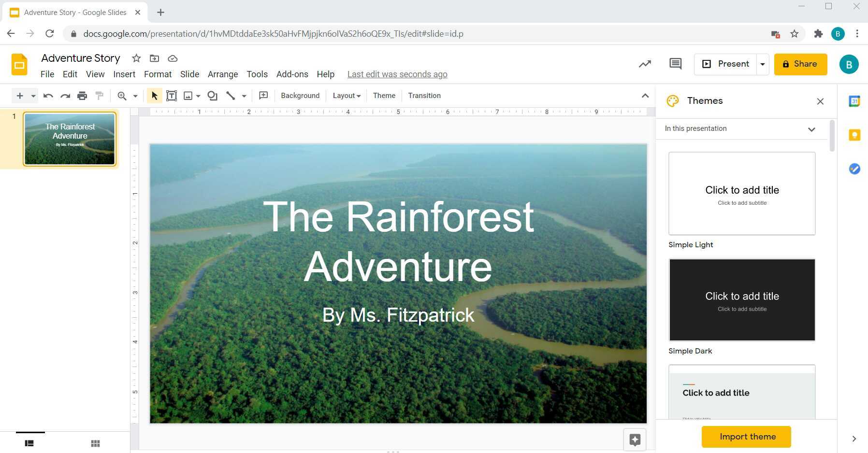Insert a new comment

pos(263,96)
